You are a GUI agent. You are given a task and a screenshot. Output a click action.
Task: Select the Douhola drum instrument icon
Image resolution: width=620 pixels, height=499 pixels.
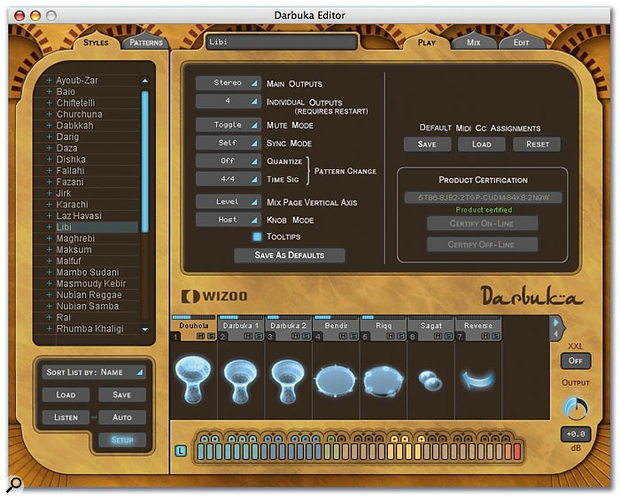[193, 379]
